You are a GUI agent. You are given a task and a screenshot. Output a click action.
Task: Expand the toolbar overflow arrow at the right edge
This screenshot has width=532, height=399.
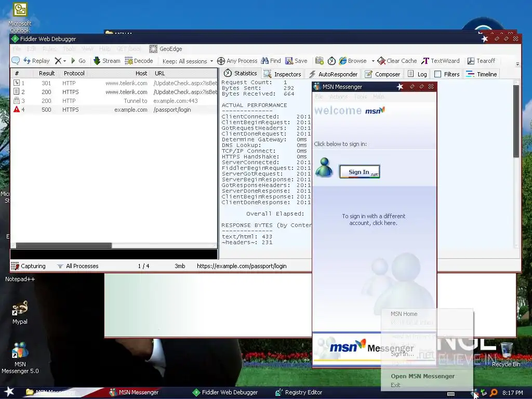pos(517,64)
